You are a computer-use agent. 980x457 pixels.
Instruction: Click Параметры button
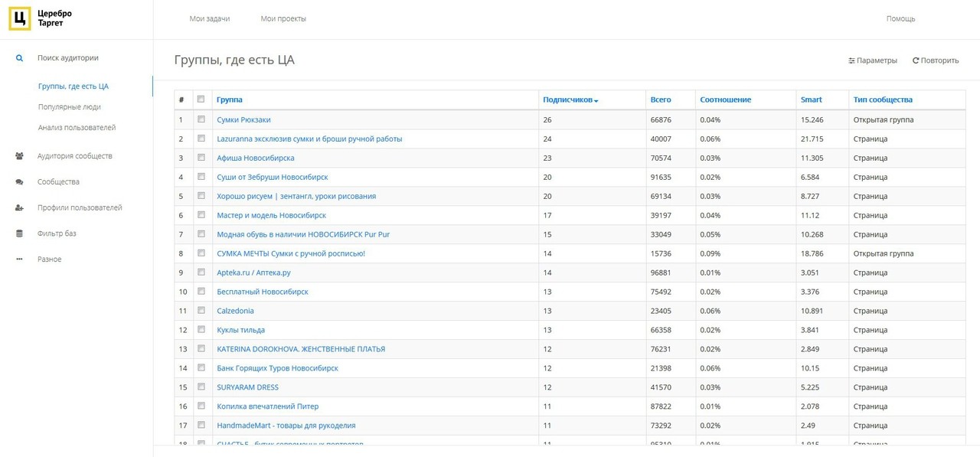(x=873, y=60)
